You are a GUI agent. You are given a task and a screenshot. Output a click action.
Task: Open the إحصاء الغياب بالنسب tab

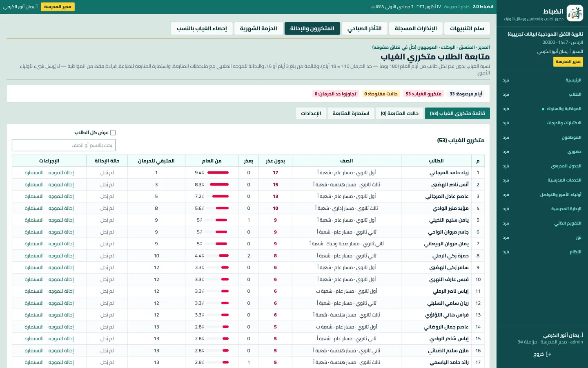[202, 29]
